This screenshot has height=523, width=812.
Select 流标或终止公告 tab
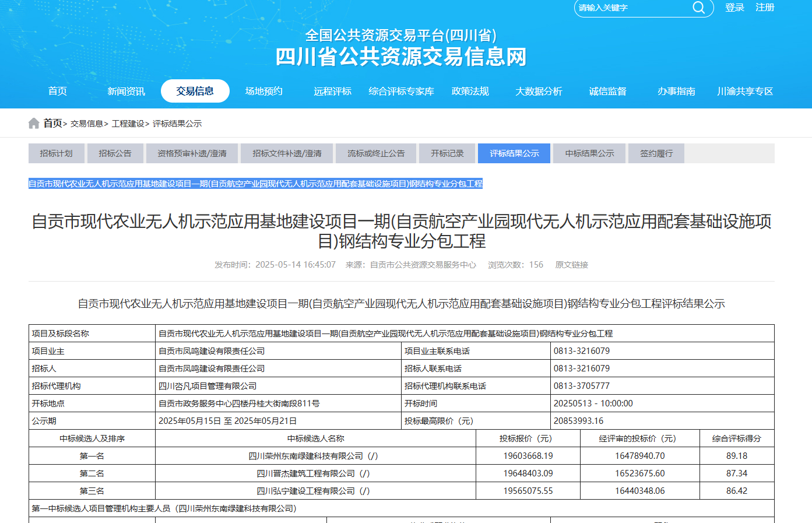pos(376,153)
